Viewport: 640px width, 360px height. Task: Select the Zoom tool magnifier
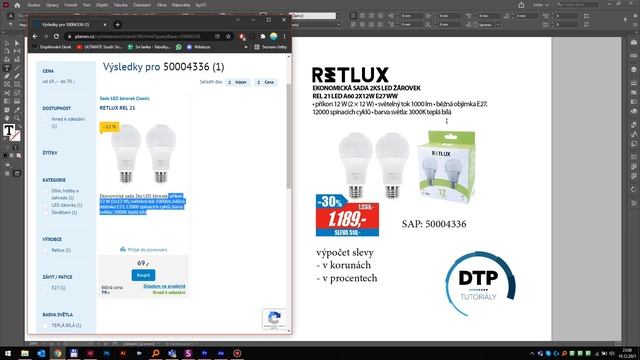click(17, 118)
